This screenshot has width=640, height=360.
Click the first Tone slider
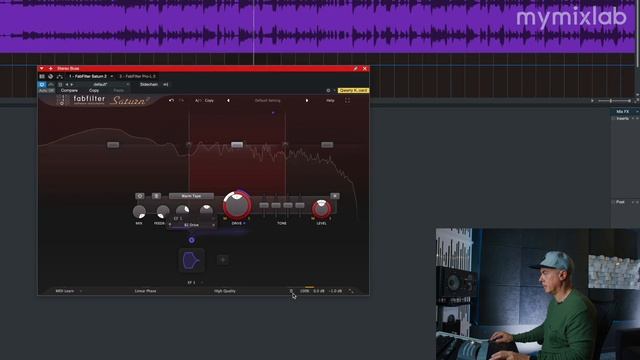coord(264,205)
